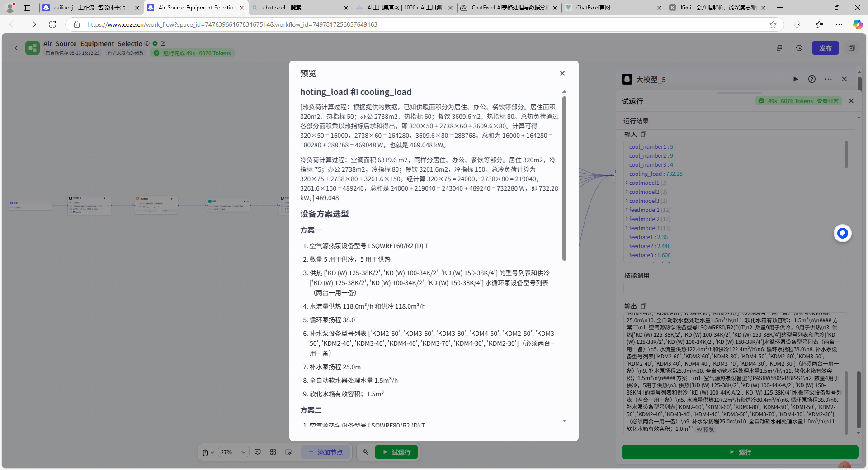This screenshot has height=470, width=868.
Task: Close the 试运行 test run panel
Action: click(851, 101)
